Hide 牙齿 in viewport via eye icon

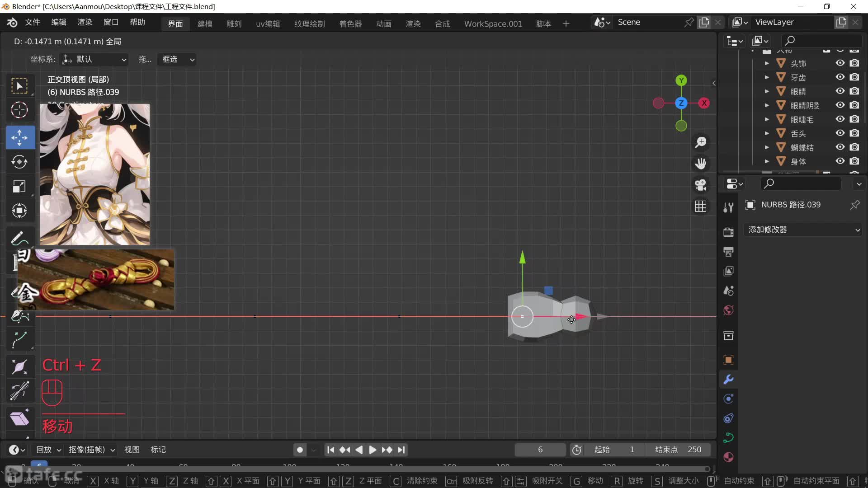tap(840, 77)
